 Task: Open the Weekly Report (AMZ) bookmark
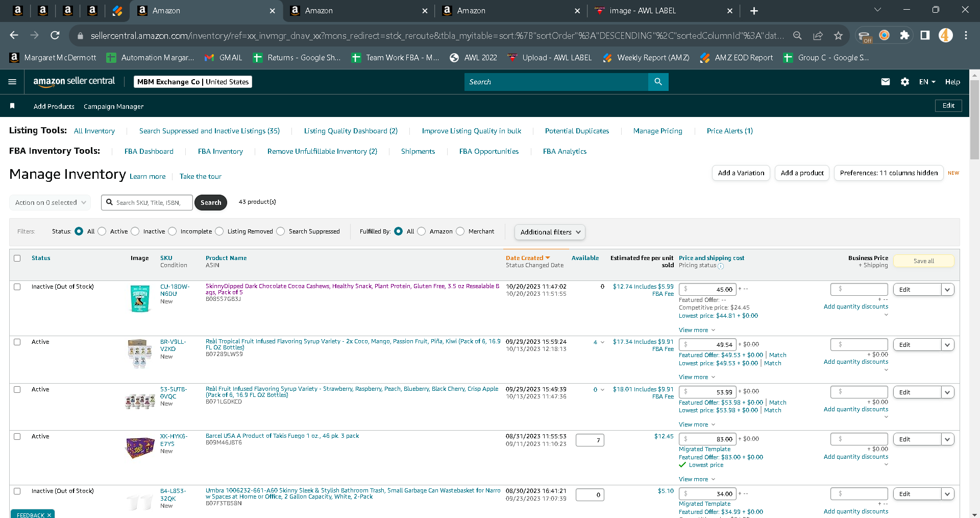(646, 58)
